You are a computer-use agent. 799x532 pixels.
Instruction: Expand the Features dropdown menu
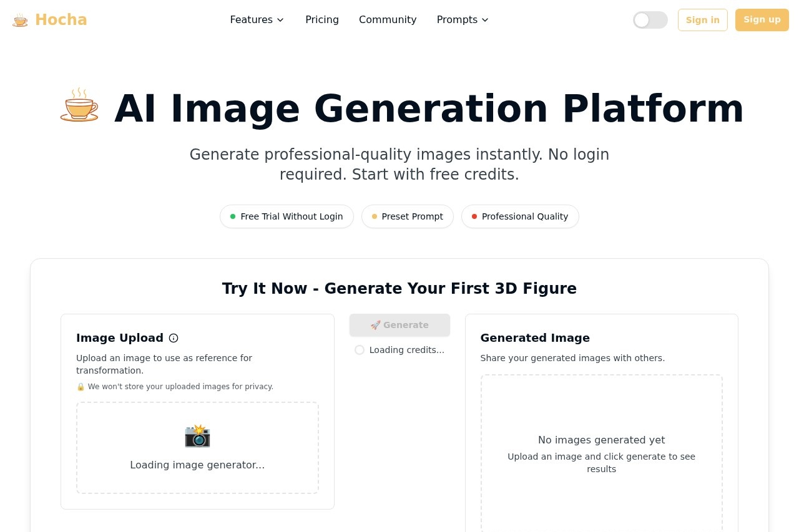tap(257, 20)
